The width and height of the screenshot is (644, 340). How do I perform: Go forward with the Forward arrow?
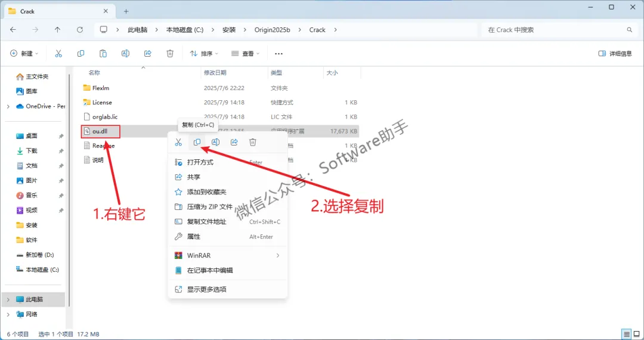35,30
